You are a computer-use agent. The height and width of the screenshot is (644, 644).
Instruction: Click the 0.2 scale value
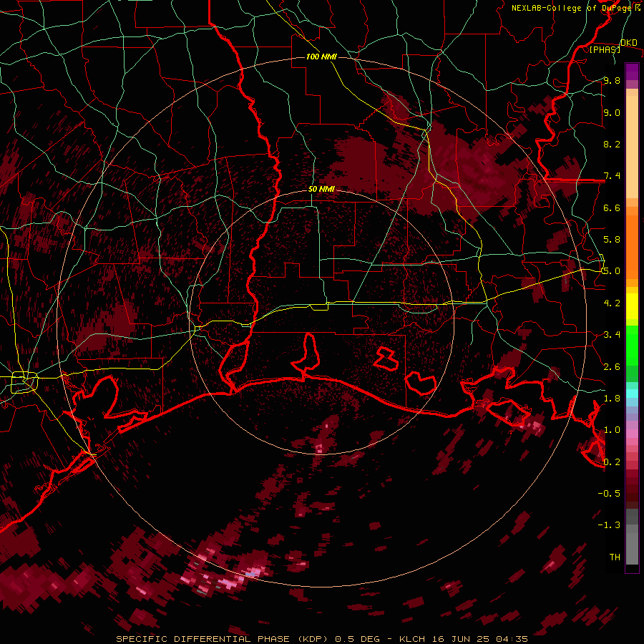[x=612, y=462]
